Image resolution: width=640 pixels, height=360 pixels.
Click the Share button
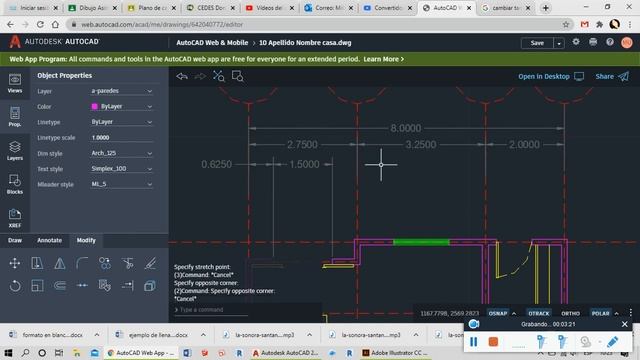612,76
